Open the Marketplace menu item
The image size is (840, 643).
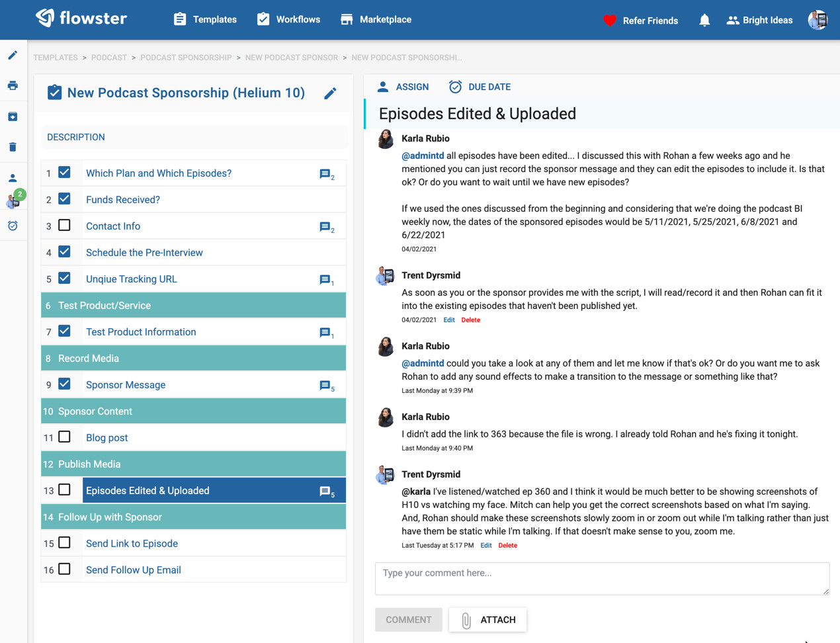[376, 19]
